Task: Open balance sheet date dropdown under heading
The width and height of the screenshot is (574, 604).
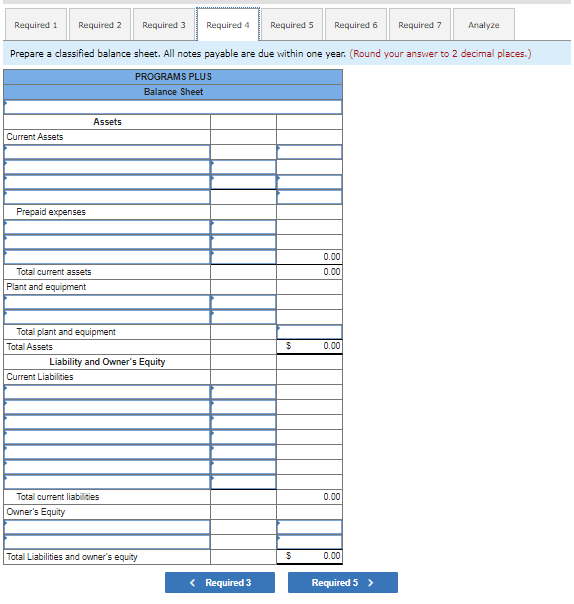Action: [173, 107]
